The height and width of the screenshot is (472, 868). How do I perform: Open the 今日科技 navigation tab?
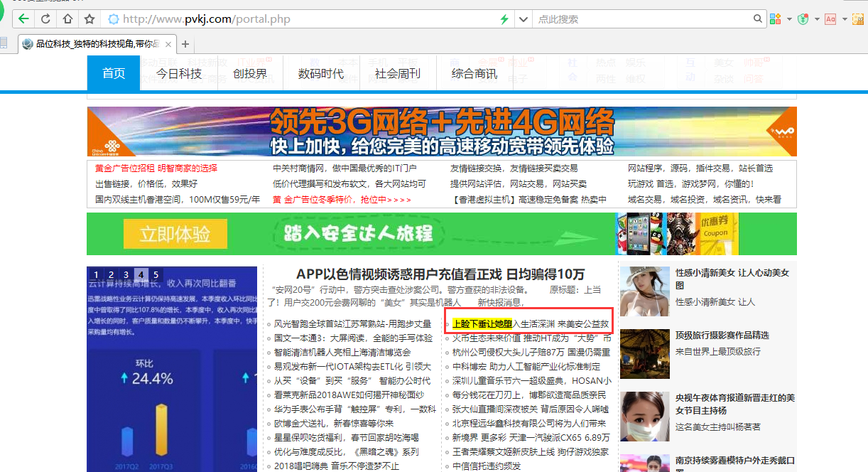click(x=179, y=73)
